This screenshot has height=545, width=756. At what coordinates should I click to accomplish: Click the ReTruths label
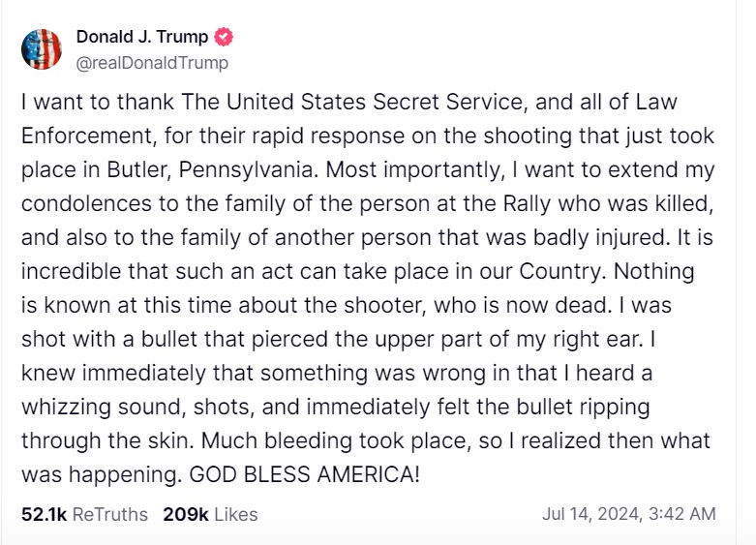[x=110, y=515]
